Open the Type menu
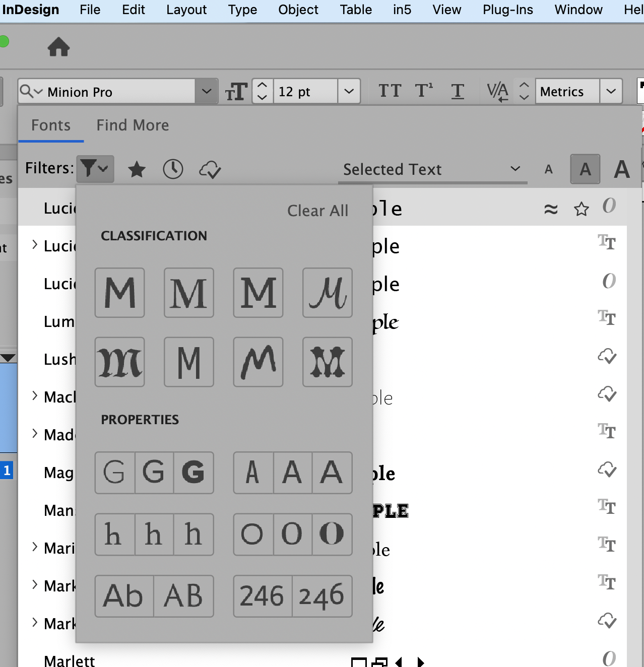 point(242,10)
